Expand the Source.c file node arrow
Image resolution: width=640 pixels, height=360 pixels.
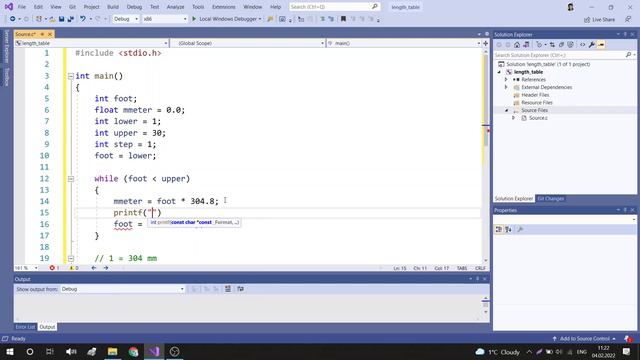tap(513, 118)
